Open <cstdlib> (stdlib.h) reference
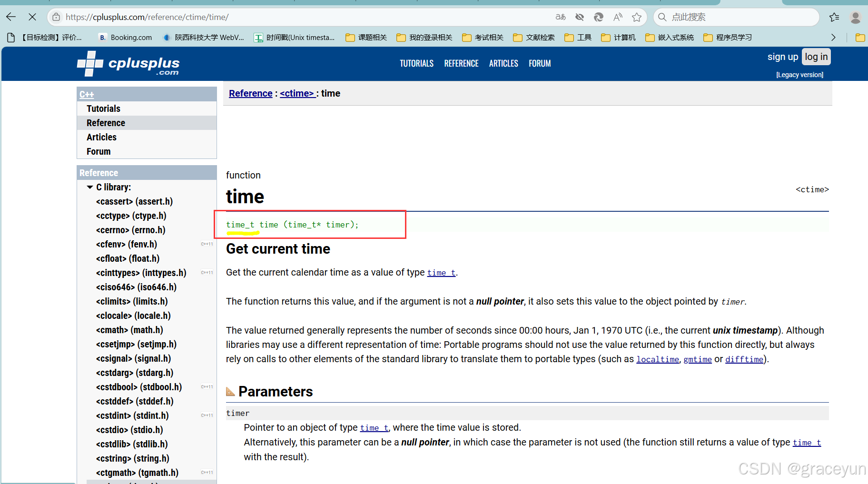Image resolution: width=868 pixels, height=484 pixels. tap(132, 444)
